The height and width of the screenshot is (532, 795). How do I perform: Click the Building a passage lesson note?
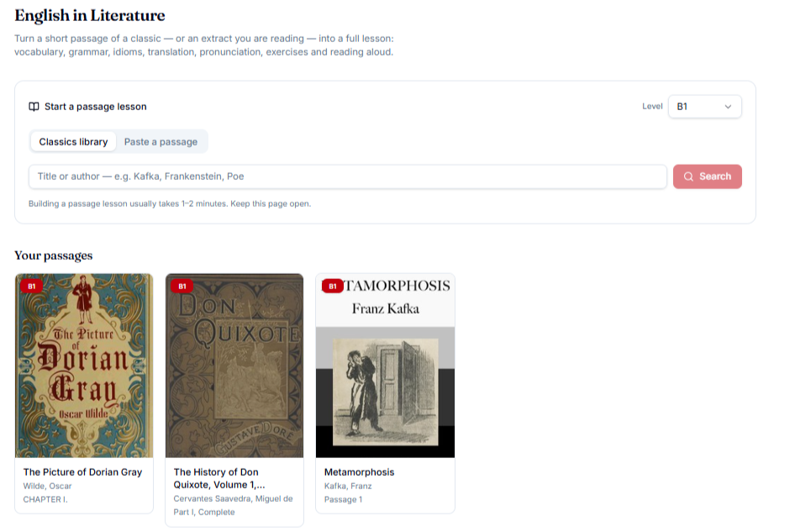pos(170,204)
